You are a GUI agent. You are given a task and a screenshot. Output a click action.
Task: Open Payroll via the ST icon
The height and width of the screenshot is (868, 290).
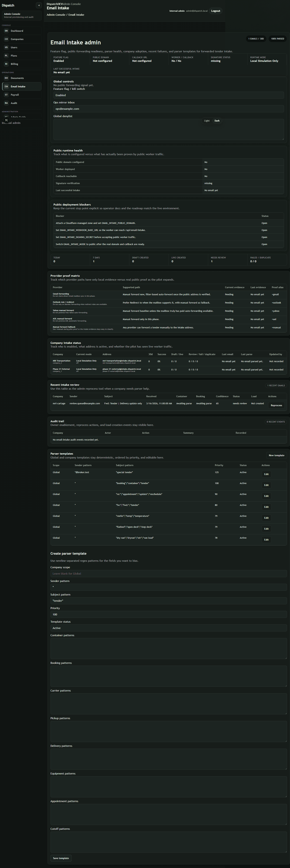[x=6, y=95]
